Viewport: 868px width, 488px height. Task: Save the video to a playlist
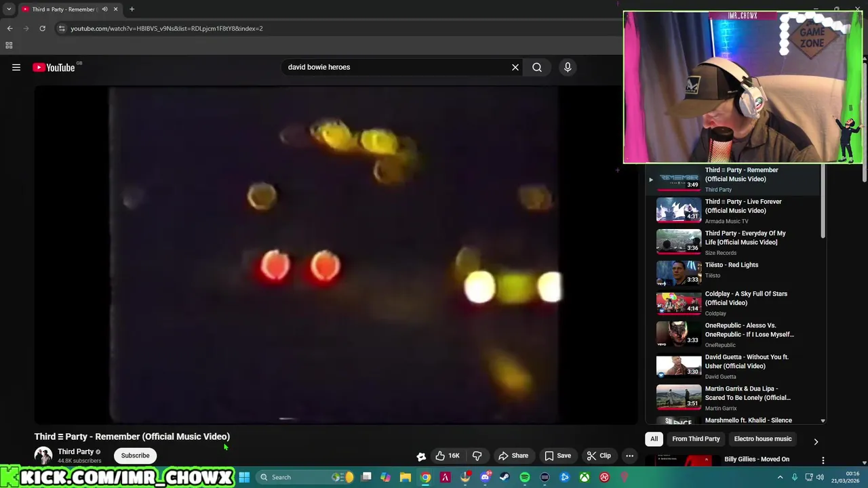point(557,455)
